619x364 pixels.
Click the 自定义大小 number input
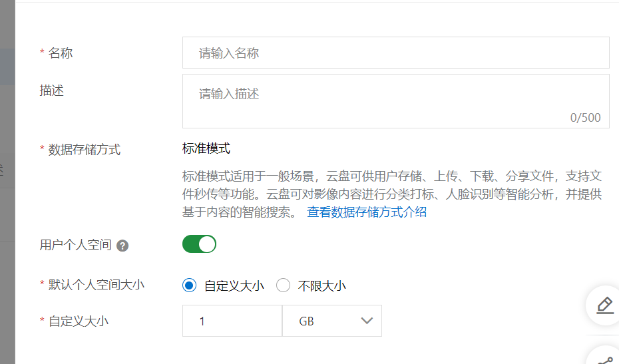pyautogui.click(x=232, y=321)
